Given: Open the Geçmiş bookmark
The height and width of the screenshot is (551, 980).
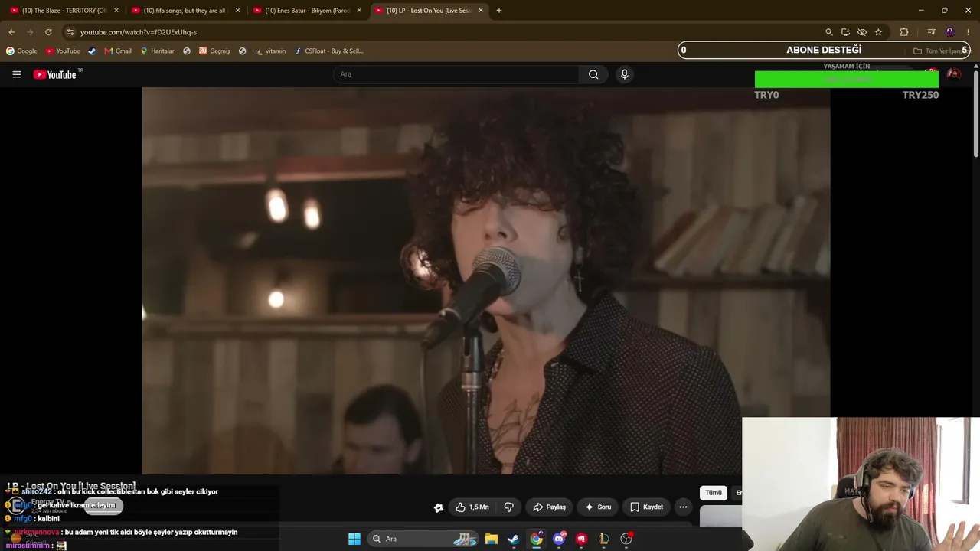Looking at the screenshot, I should point(214,51).
